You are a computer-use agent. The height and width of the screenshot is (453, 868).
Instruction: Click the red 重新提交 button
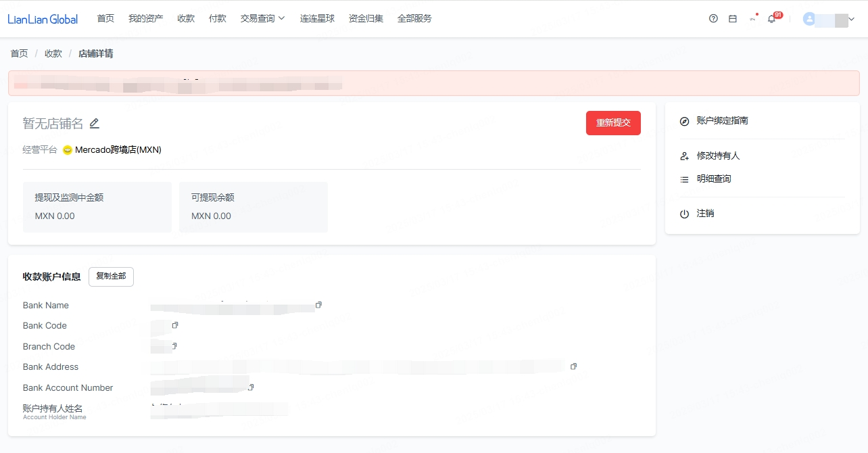pos(613,123)
